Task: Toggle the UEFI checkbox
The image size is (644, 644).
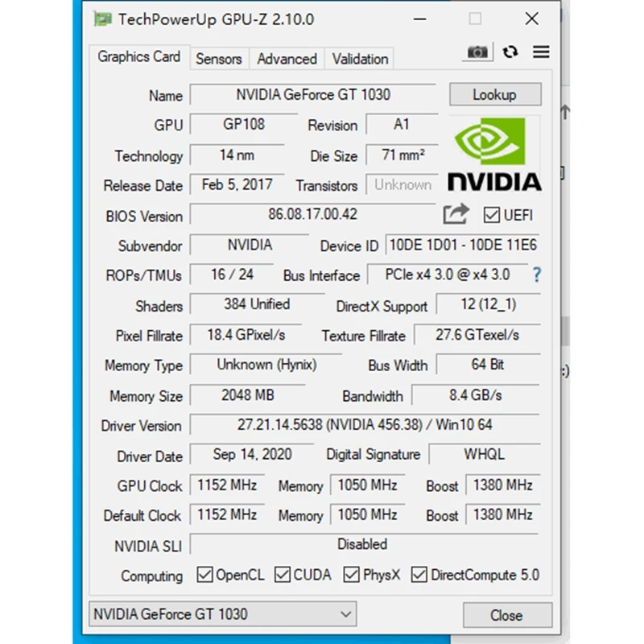Action: 491,215
